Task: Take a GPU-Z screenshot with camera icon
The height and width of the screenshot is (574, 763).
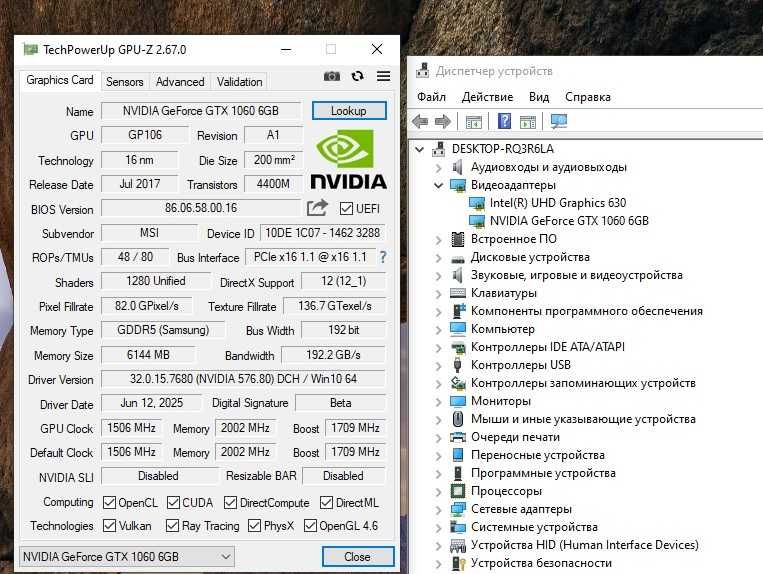Action: tap(332, 76)
